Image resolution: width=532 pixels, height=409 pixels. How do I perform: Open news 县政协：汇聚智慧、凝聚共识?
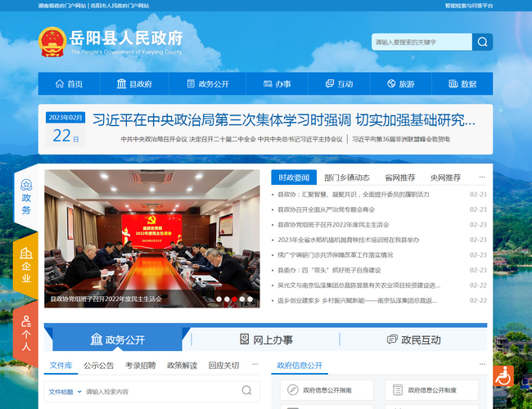pyautogui.click(x=354, y=195)
